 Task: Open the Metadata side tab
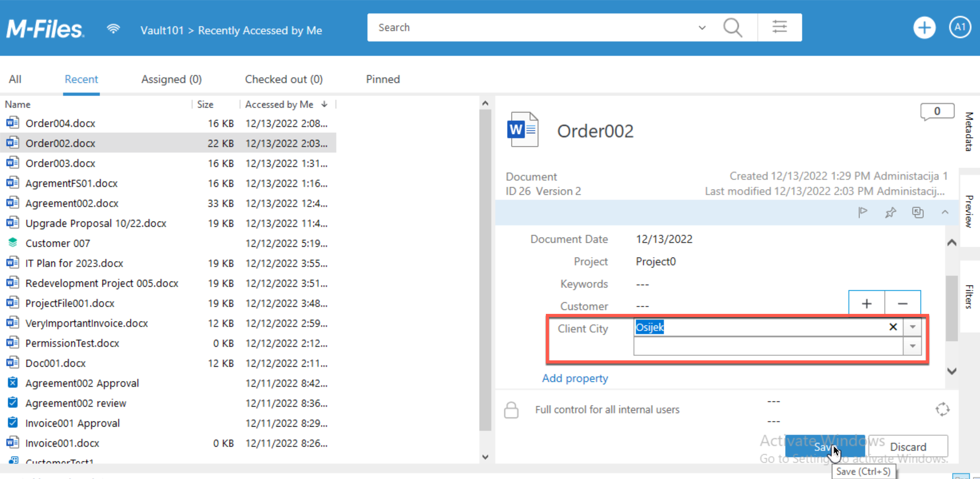pos(969,131)
